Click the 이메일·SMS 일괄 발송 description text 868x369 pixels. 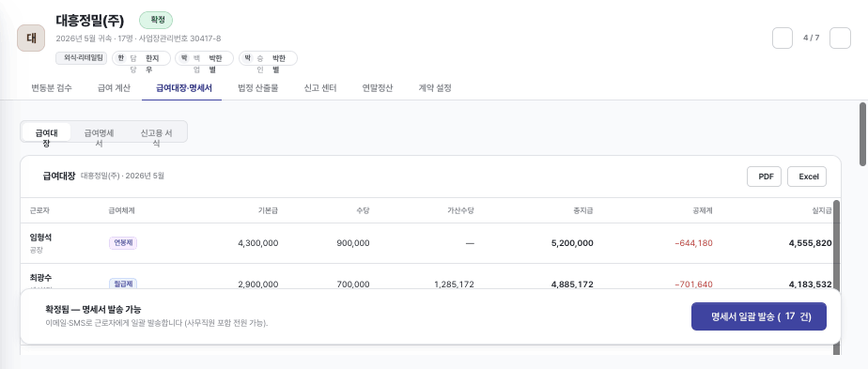point(157,323)
